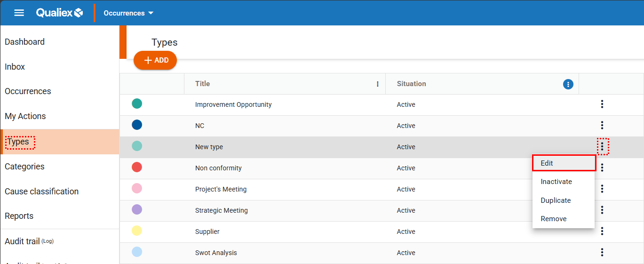The width and height of the screenshot is (644, 264).
Task: Open actions menu for Improvement Opportunity row
Action: 602,104
